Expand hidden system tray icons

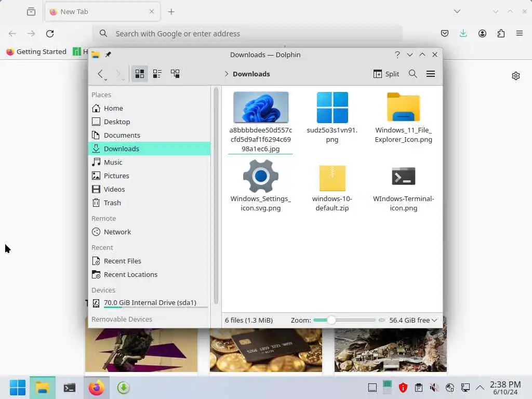(480, 388)
